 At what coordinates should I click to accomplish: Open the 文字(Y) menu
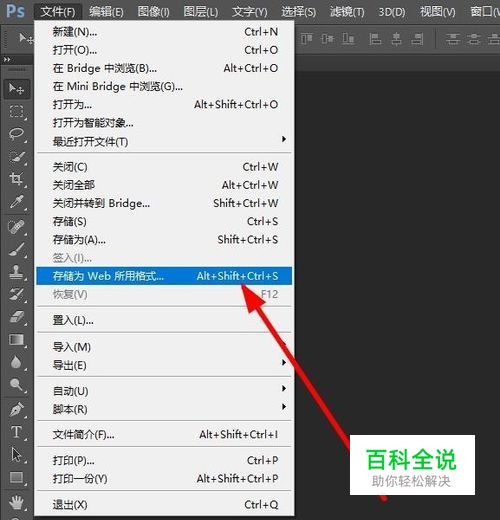click(x=250, y=12)
